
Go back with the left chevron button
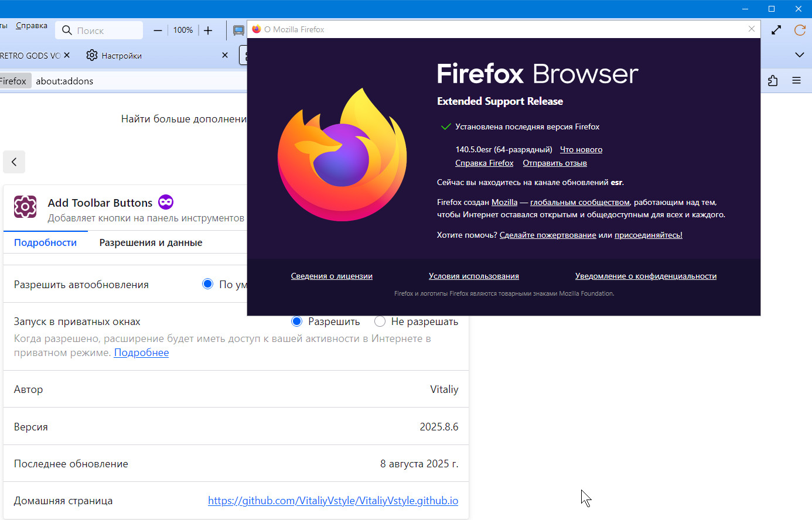[x=14, y=162]
